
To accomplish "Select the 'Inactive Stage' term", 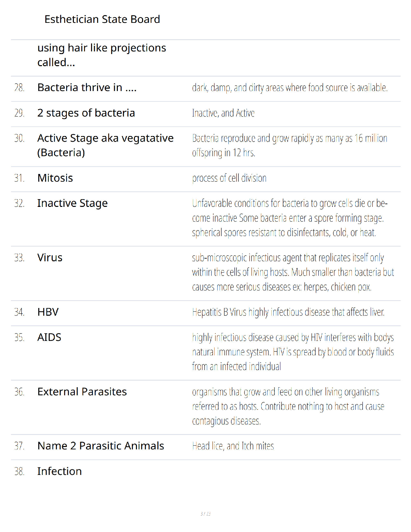I will click(x=73, y=203).
